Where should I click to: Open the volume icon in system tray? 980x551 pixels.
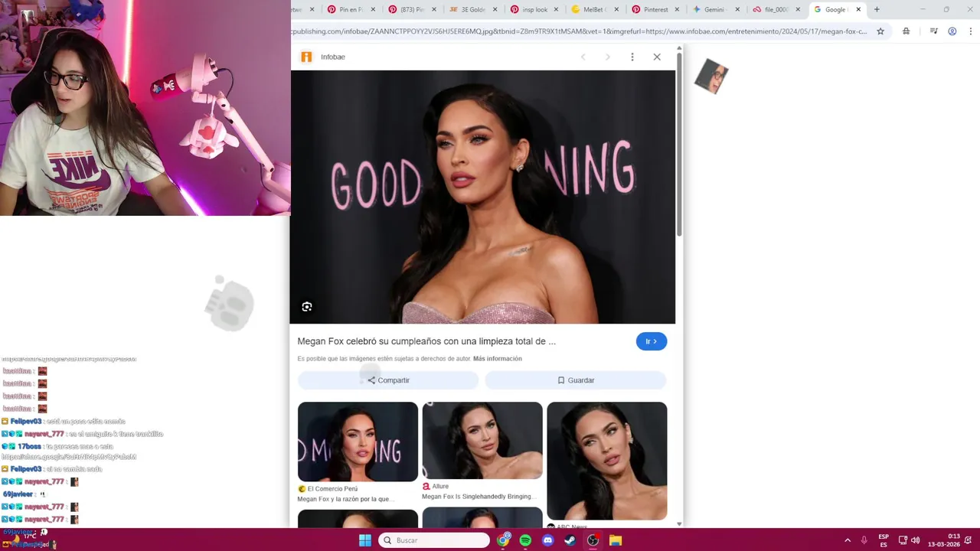915,540
